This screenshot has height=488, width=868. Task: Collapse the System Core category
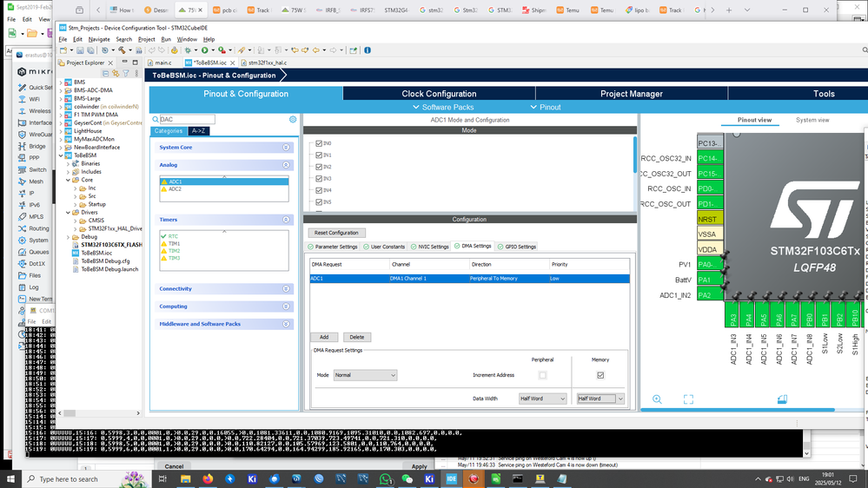286,147
